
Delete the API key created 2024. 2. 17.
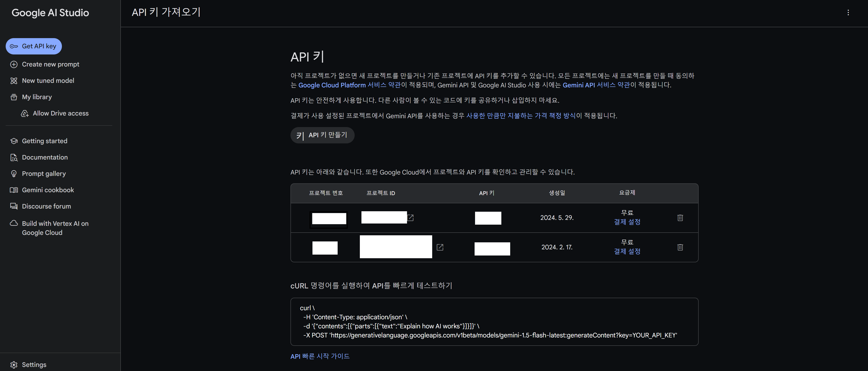click(680, 247)
